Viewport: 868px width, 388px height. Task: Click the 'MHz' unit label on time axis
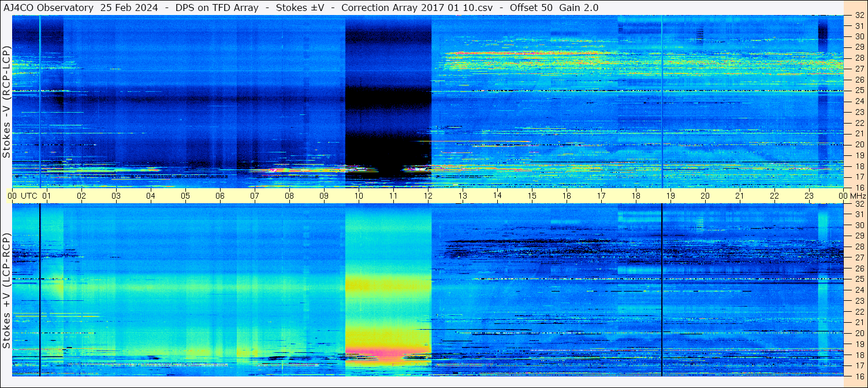coord(857,196)
